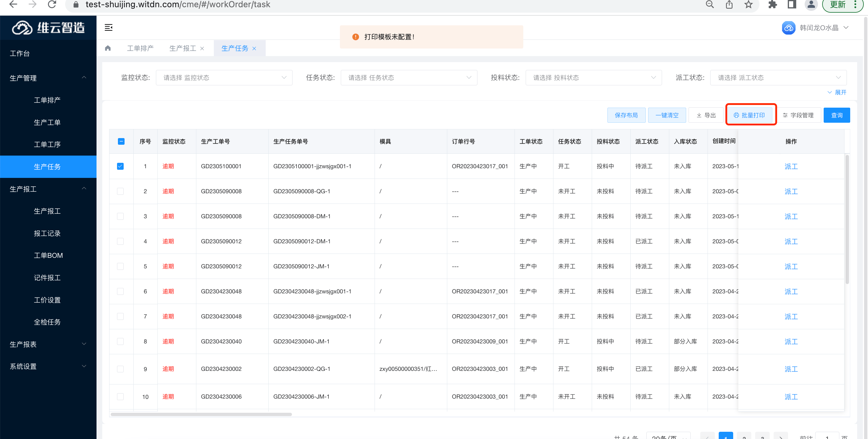Open 工单排产 sidebar item

click(x=48, y=100)
